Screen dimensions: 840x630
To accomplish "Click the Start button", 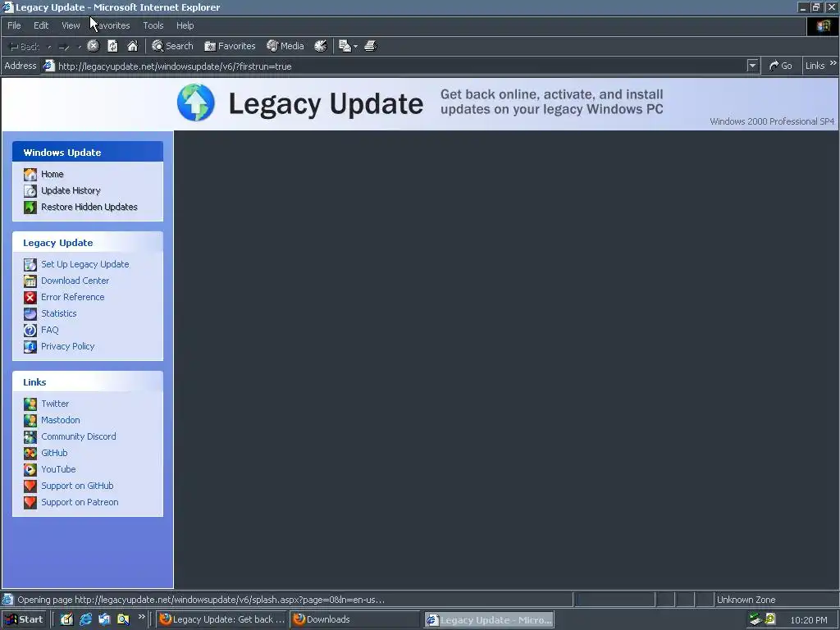I will coord(25,619).
